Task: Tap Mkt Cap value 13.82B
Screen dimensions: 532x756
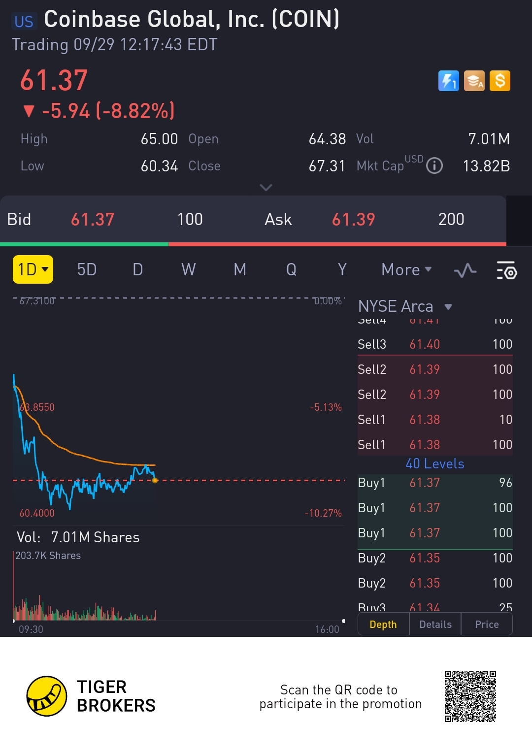Action: (486, 166)
